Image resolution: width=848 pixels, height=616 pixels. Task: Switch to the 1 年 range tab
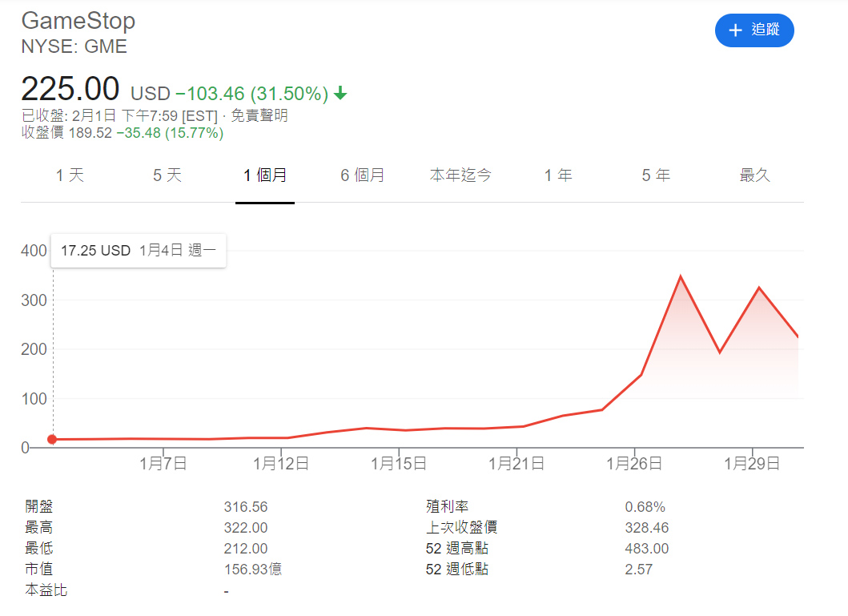558,175
